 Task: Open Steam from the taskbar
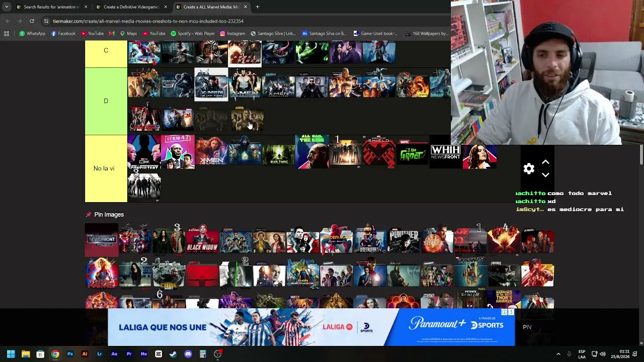[x=173, y=354]
